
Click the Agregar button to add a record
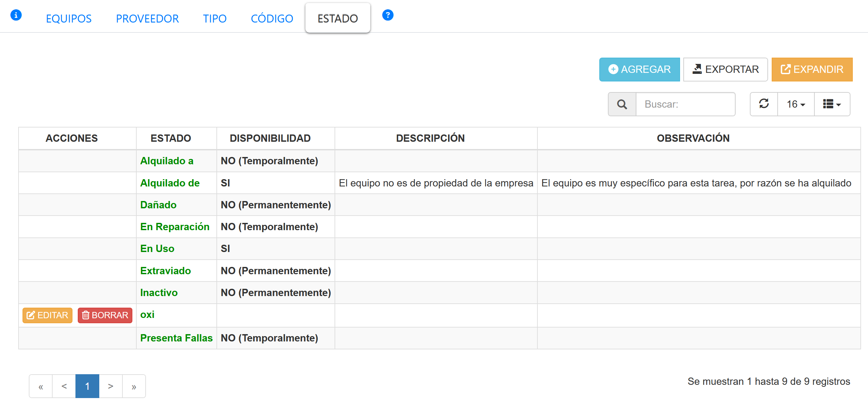click(639, 70)
